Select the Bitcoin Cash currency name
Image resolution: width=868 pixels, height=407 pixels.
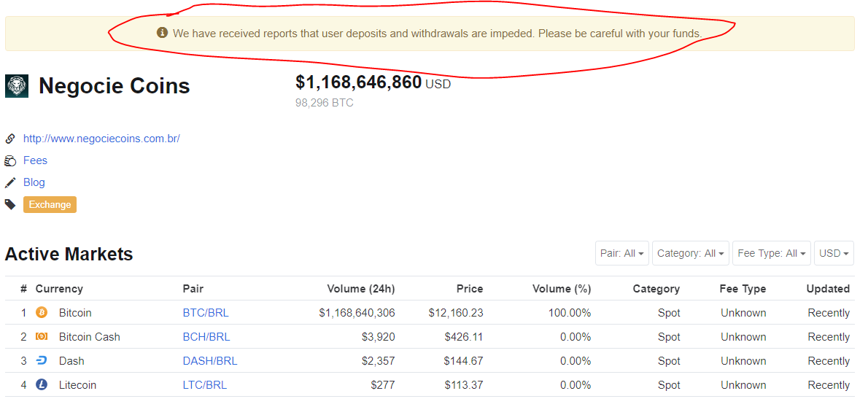90,337
